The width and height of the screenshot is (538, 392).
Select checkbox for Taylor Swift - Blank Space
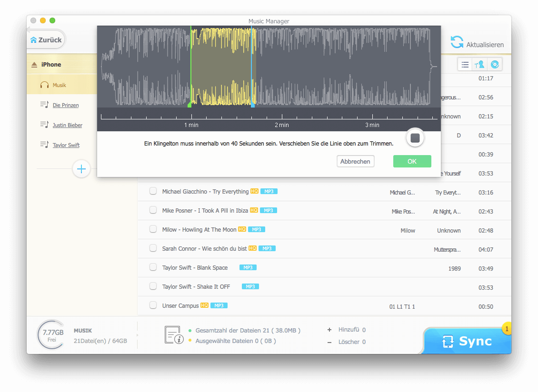(153, 267)
